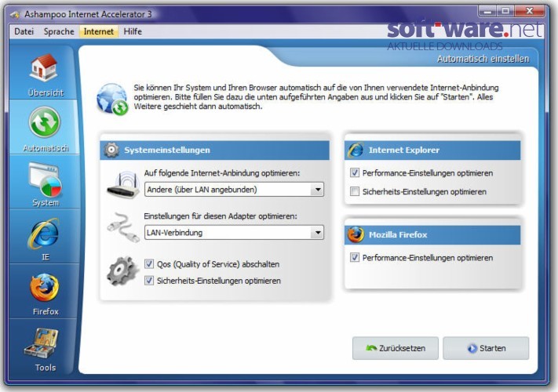Click the Starten button

coord(486,348)
